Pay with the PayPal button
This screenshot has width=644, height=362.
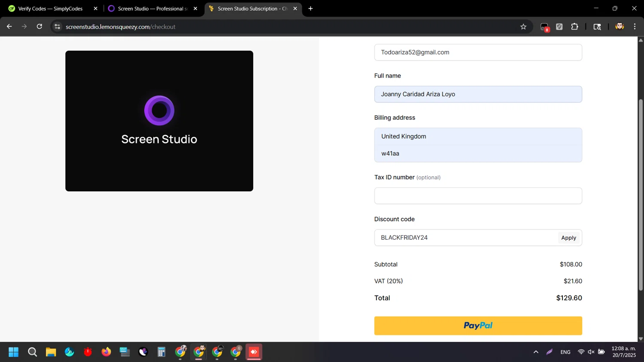478,326
